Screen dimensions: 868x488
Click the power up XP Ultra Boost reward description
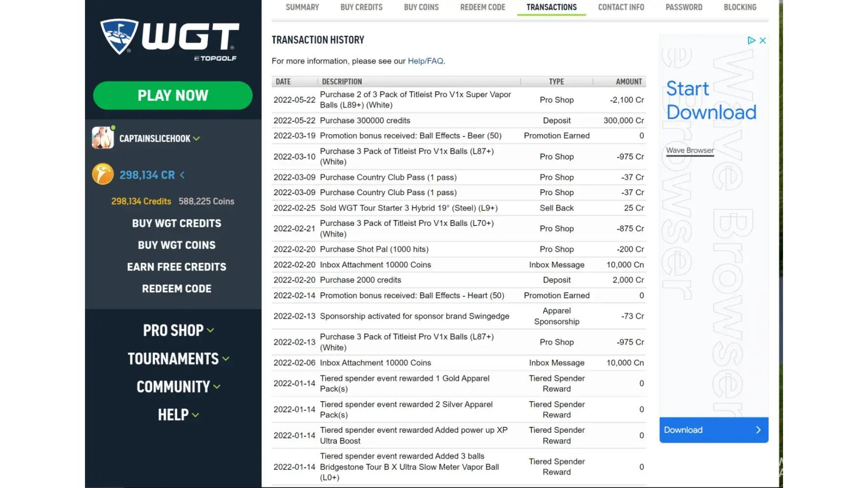(413, 435)
